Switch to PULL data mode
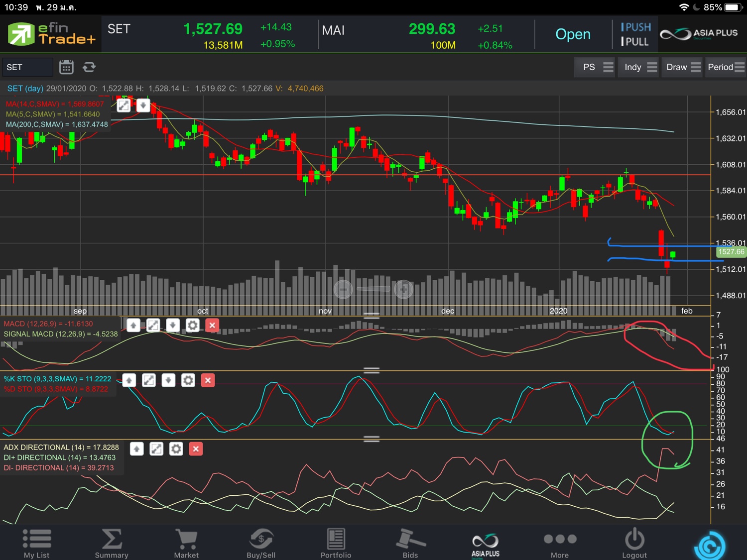 tap(635, 42)
